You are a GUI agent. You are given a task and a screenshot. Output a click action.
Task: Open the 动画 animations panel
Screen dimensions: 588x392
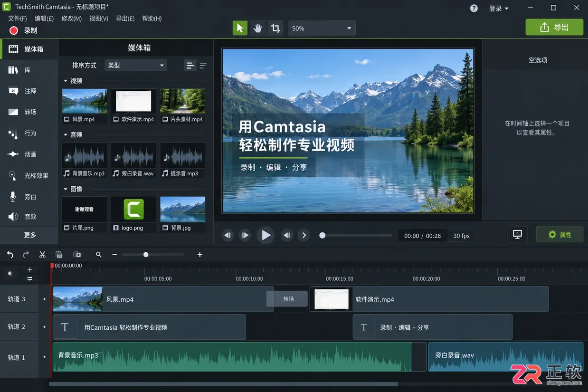[29, 154]
